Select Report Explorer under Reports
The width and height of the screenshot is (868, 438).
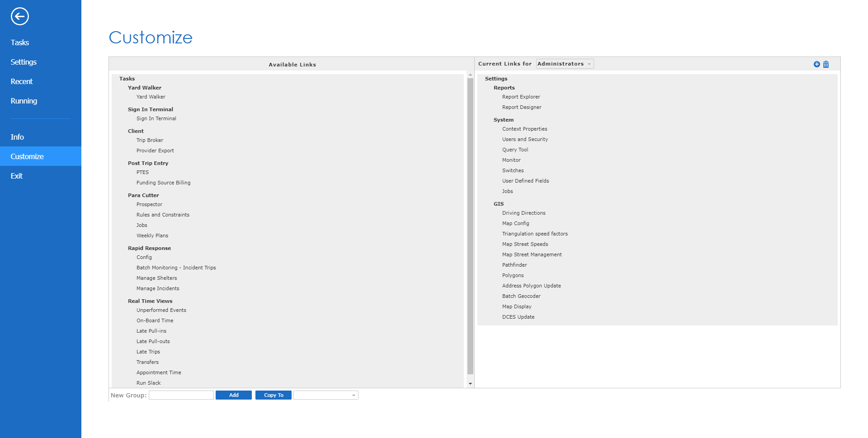[x=521, y=97]
